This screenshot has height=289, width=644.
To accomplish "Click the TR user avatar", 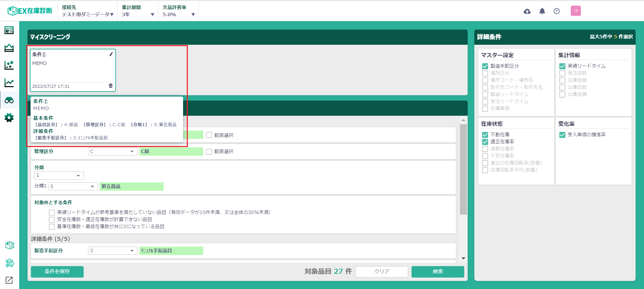I will pyautogui.click(x=575, y=11).
